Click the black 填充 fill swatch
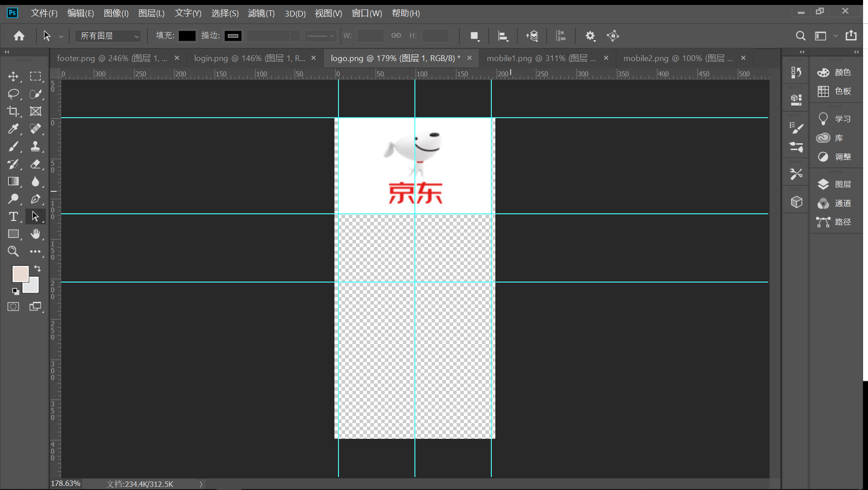Screen dimensions: 868x490 (x=187, y=36)
